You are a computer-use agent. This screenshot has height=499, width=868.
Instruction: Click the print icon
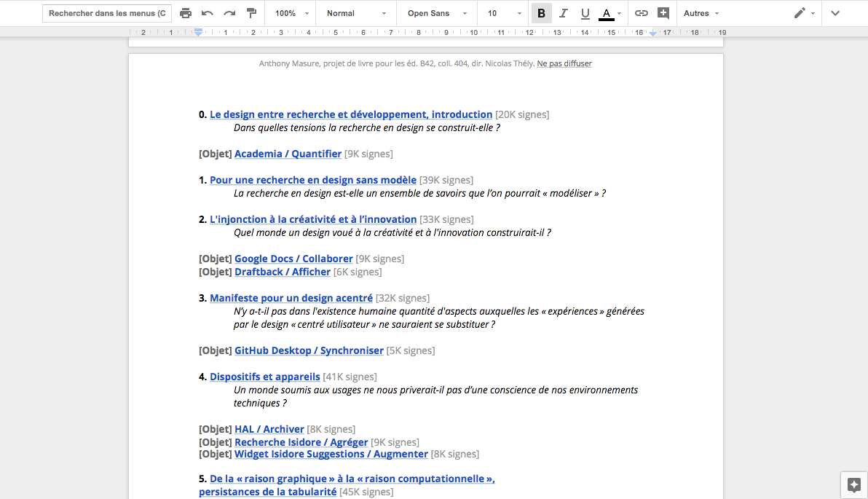click(186, 13)
